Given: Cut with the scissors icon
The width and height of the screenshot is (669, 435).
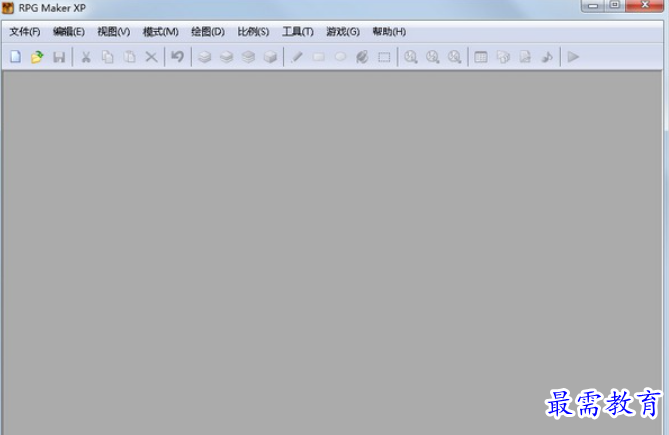Looking at the screenshot, I should pos(86,57).
